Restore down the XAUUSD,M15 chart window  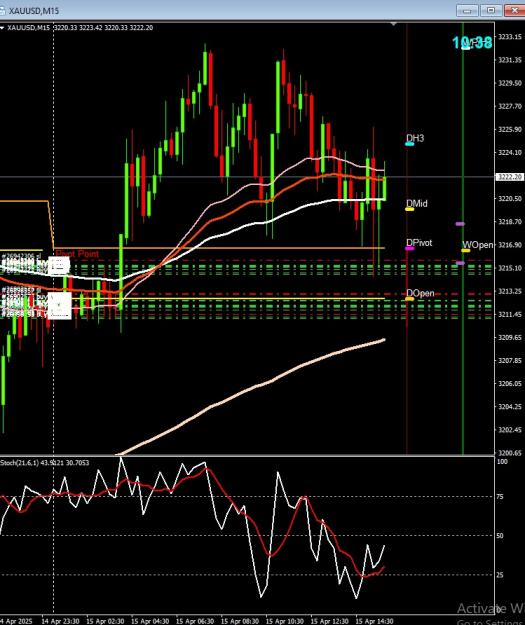[x=491, y=10]
